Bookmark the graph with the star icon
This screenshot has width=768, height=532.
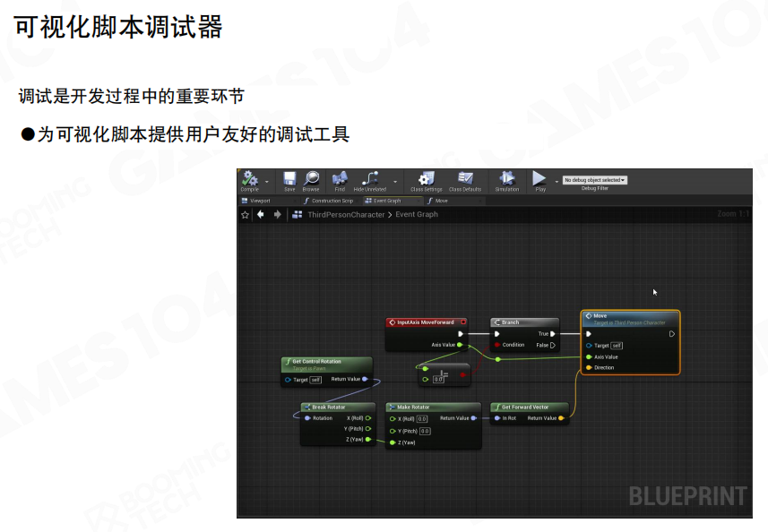(245, 215)
